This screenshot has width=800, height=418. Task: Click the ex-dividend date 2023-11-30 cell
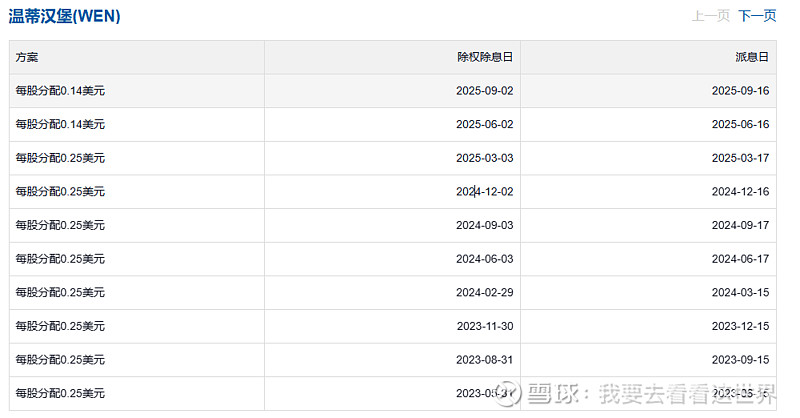(484, 326)
